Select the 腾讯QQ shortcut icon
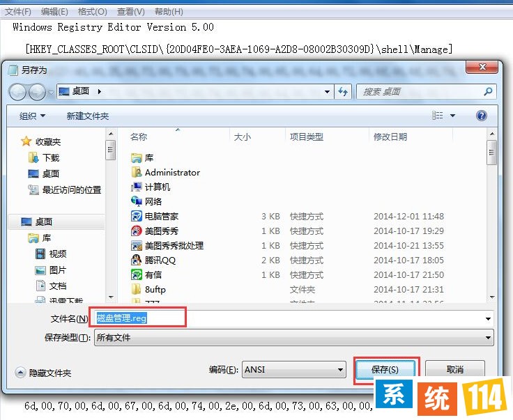This screenshot has width=513, height=420. click(x=137, y=260)
